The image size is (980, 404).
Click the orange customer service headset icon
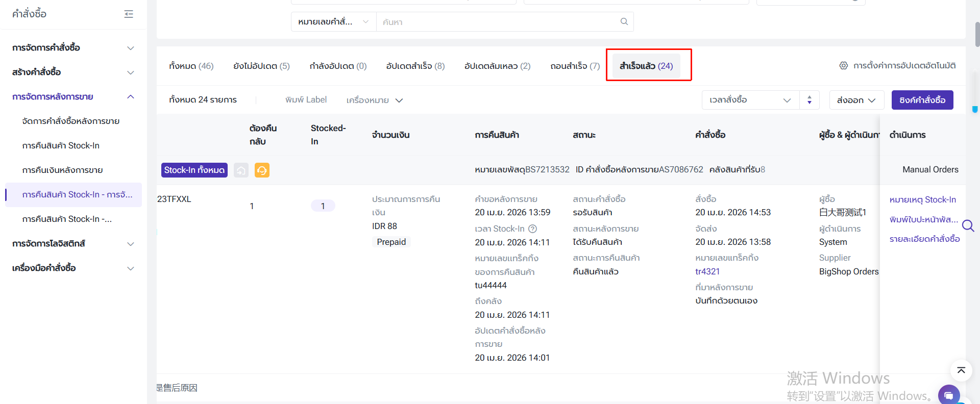click(262, 170)
